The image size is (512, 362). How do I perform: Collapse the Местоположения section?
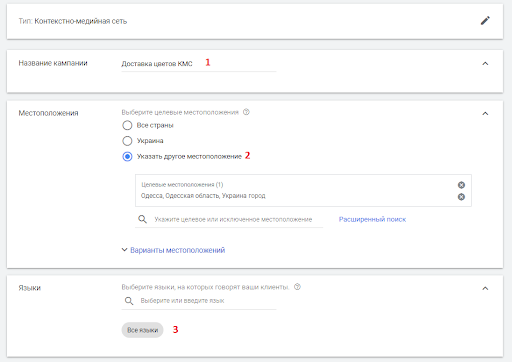click(x=485, y=113)
